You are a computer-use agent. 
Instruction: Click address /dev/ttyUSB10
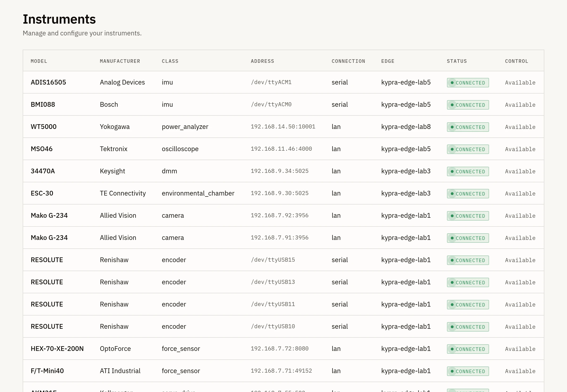pos(273,326)
